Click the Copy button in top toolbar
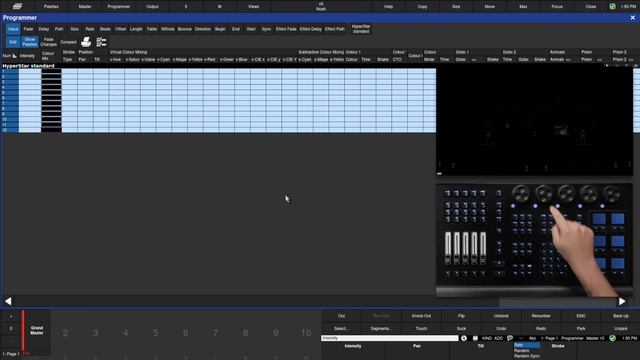The image size is (640, 360). (x=422, y=6)
